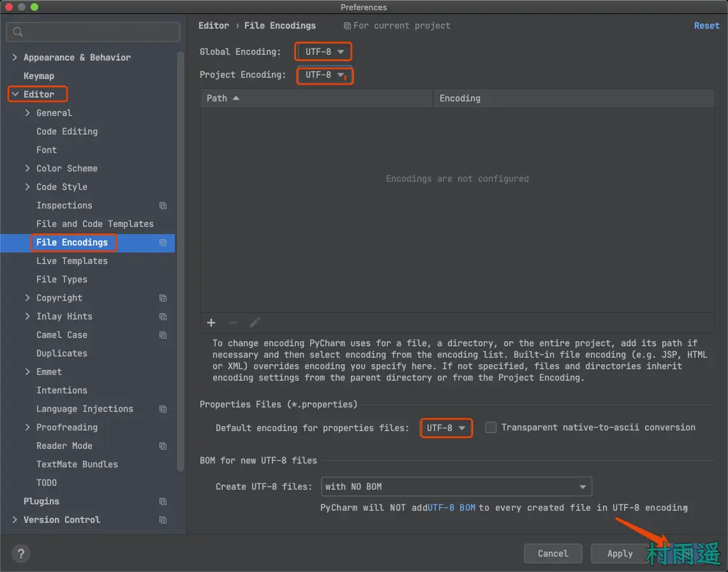Click the Apply button

tap(620, 554)
